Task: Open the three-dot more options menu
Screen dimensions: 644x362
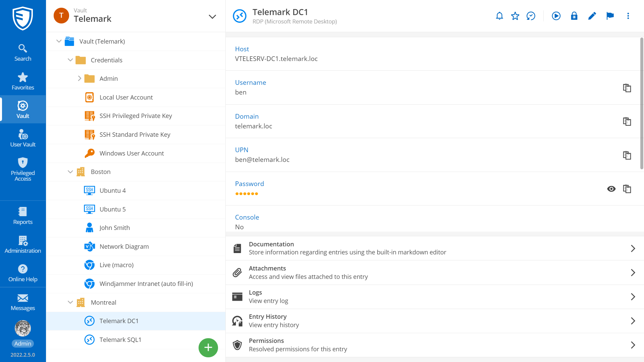Action: [x=628, y=16]
